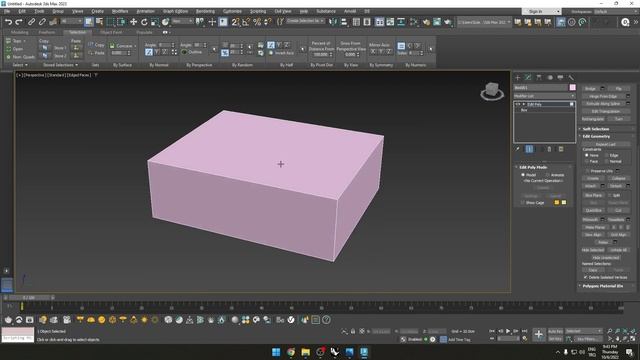Click the Mirror tool icon
Viewport: 640px width, 360px height.
[333, 22]
